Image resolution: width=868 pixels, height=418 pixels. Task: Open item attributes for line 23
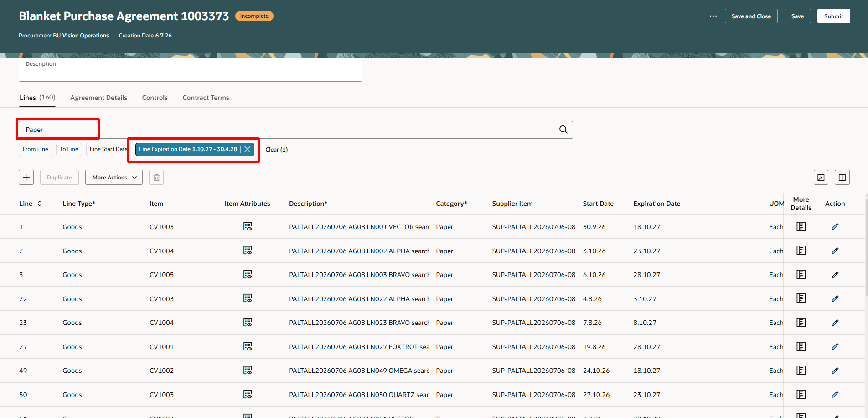point(248,322)
